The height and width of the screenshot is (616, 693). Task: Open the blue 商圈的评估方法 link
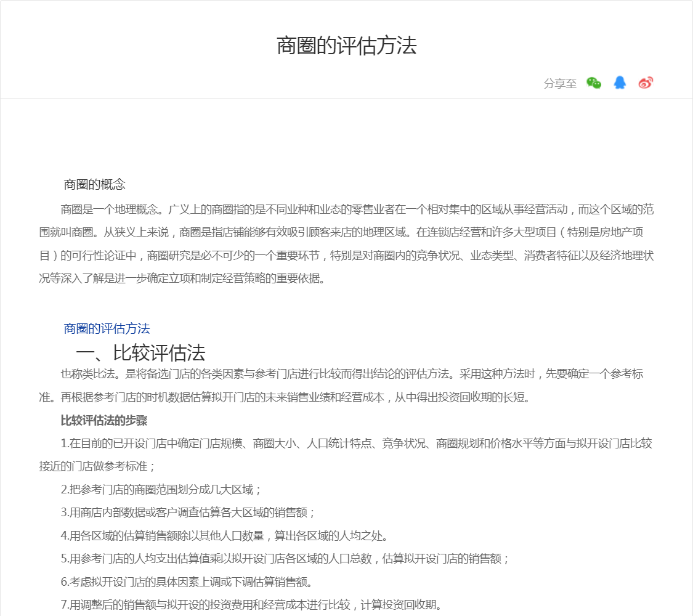tap(107, 328)
